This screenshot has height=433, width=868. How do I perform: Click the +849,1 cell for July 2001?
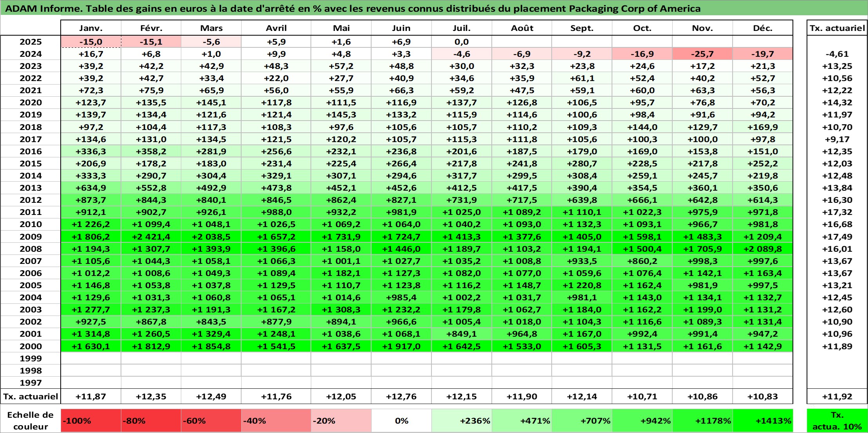[462, 334]
